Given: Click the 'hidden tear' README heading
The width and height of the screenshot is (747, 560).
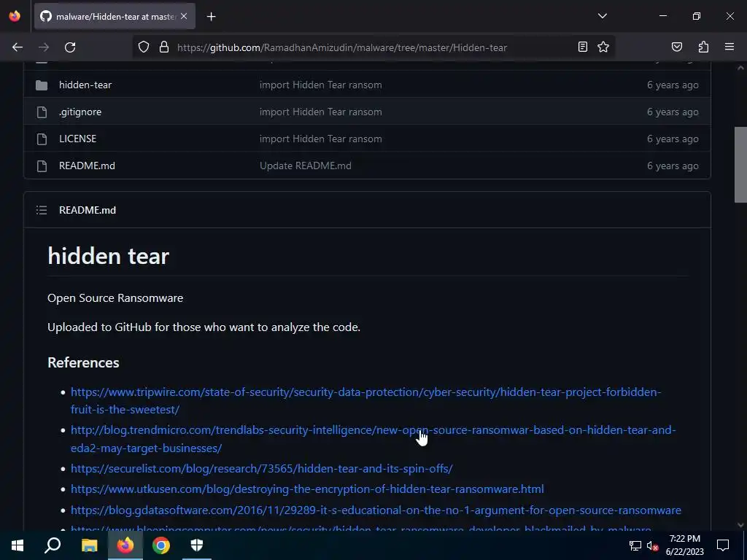Looking at the screenshot, I should pos(109,256).
